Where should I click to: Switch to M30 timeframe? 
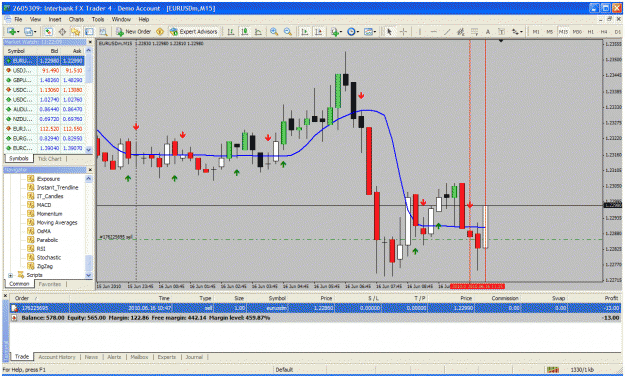(577, 31)
